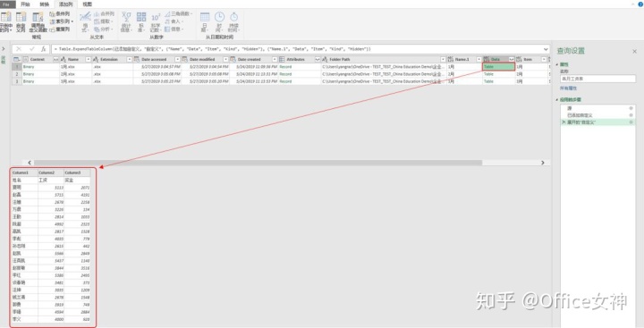Select the 源 applied step

pyautogui.click(x=597, y=108)
